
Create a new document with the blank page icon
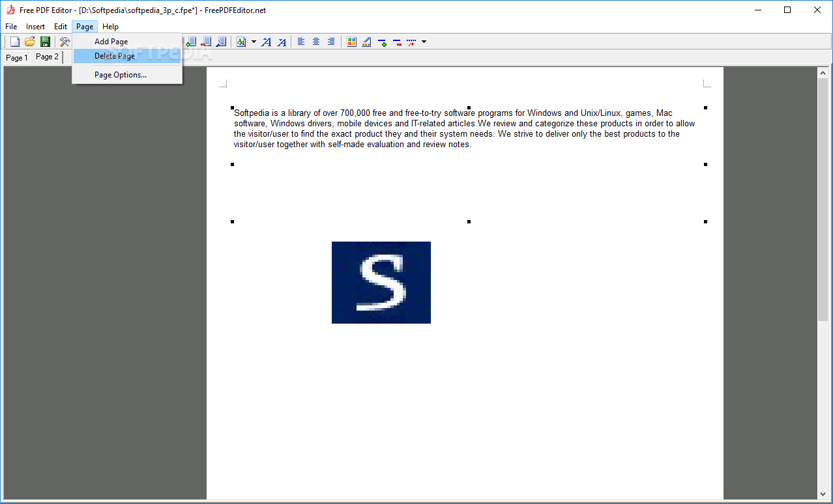14,42
